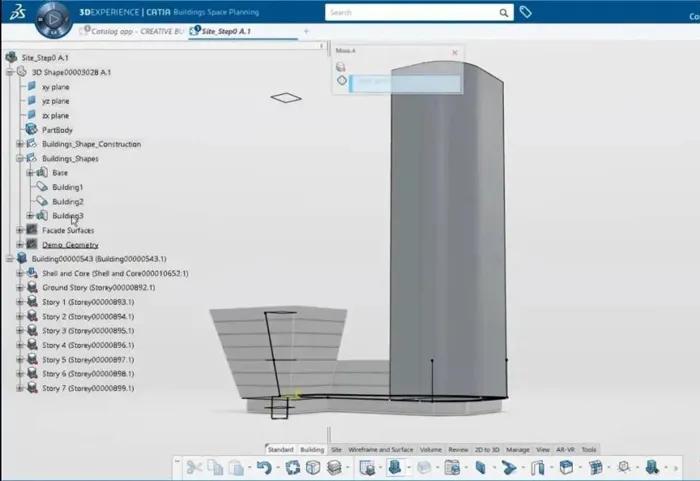Screen dimensions: 700x481
Task: Collapse the Building00000543 node
Action: point(9,258)
